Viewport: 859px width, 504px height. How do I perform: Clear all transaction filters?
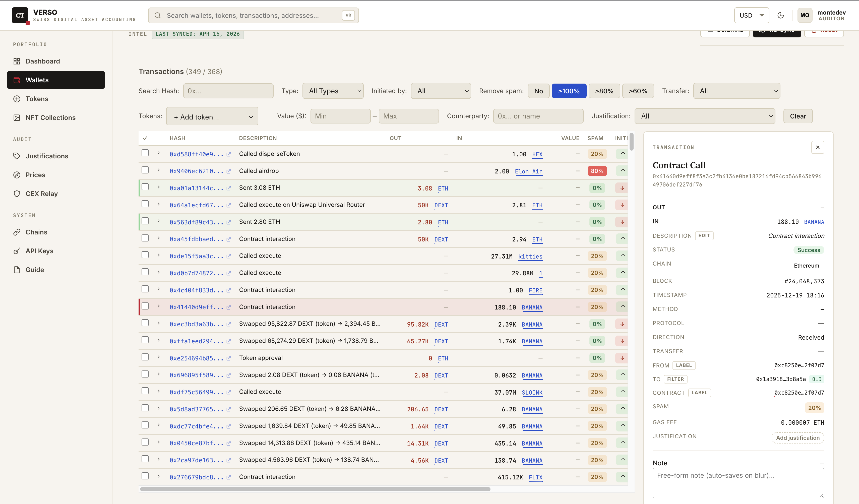pos(798,116)
